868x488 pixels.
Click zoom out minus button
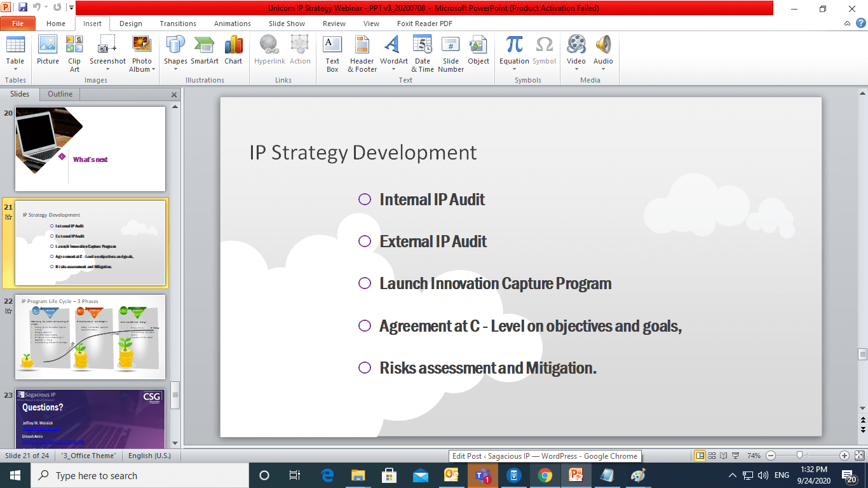pos(771,456)
